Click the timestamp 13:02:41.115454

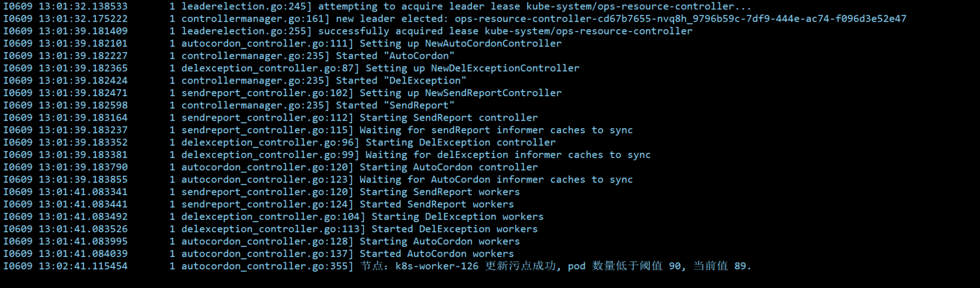click(83, 266)
